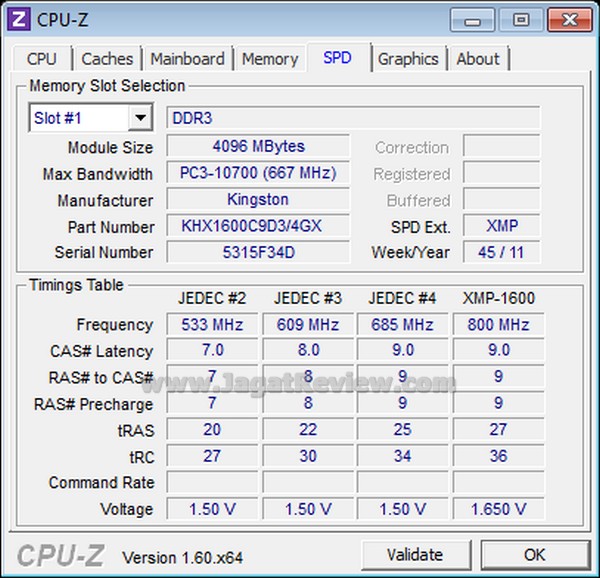
Task: Click the Version 1.60.x64 label
Action: pyautogui.click(x=183, y=558)
